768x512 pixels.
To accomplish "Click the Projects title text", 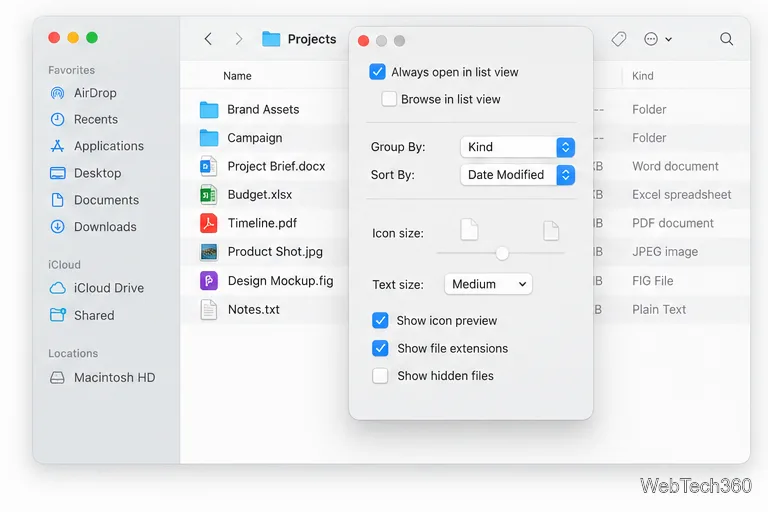I will [x=312, y=39].
